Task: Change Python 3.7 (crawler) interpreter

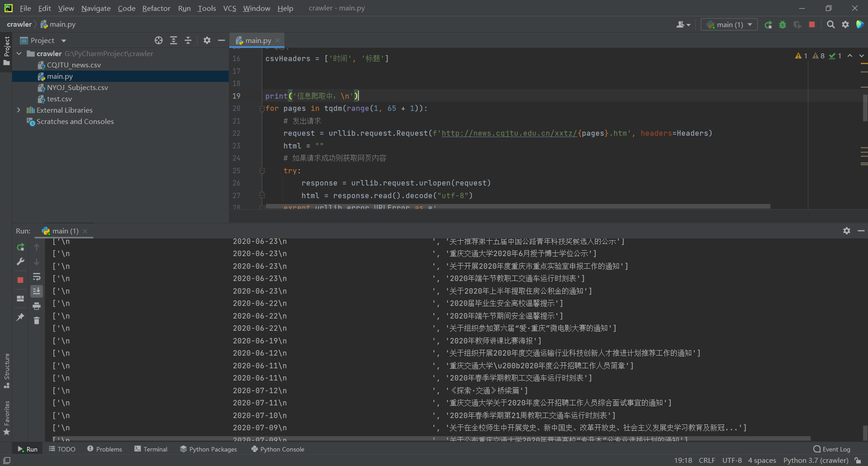Action: [x=816, y=461]
